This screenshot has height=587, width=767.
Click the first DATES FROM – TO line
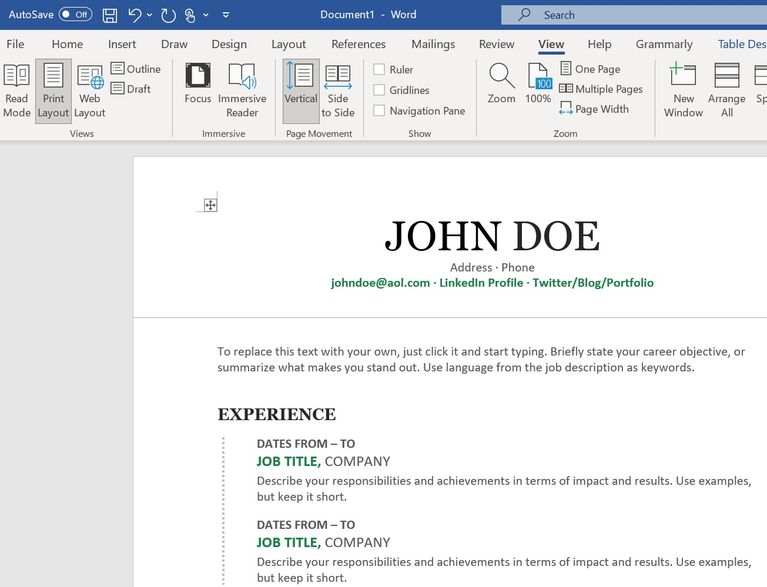306,444
